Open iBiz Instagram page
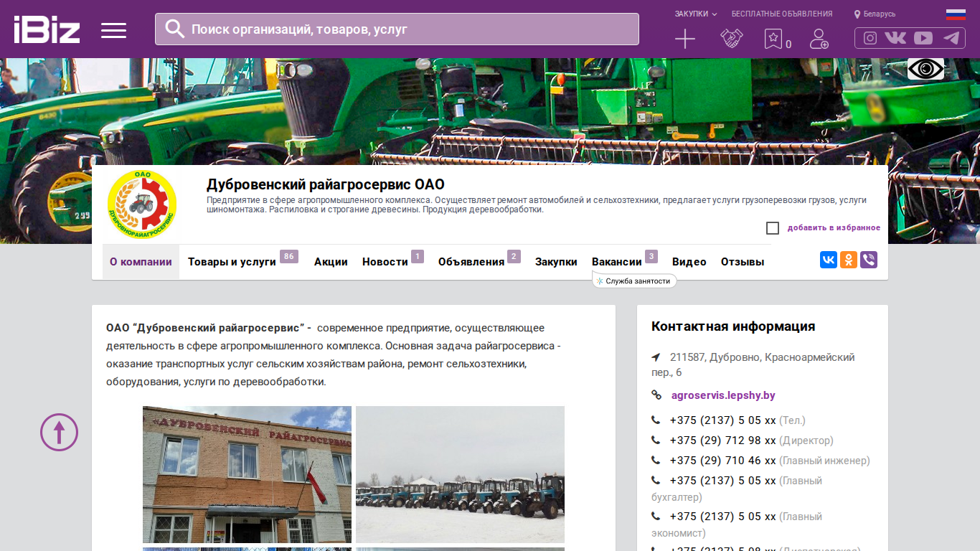The image size is (980, 551). click(x=870, y=38)
